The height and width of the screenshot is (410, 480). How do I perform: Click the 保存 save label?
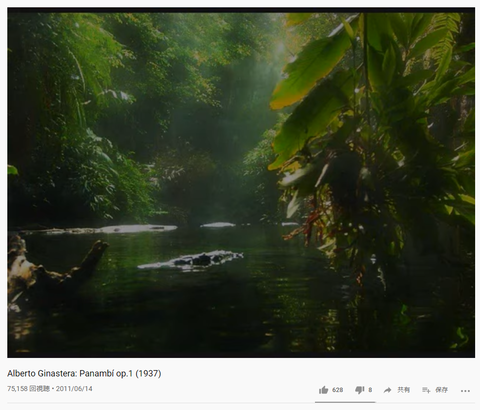click(442, 390)
